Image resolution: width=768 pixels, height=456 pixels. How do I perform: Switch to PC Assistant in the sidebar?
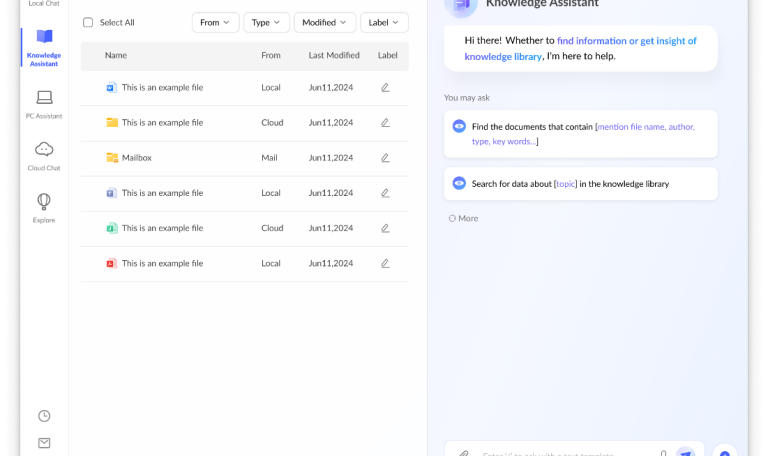click(44, 103)
